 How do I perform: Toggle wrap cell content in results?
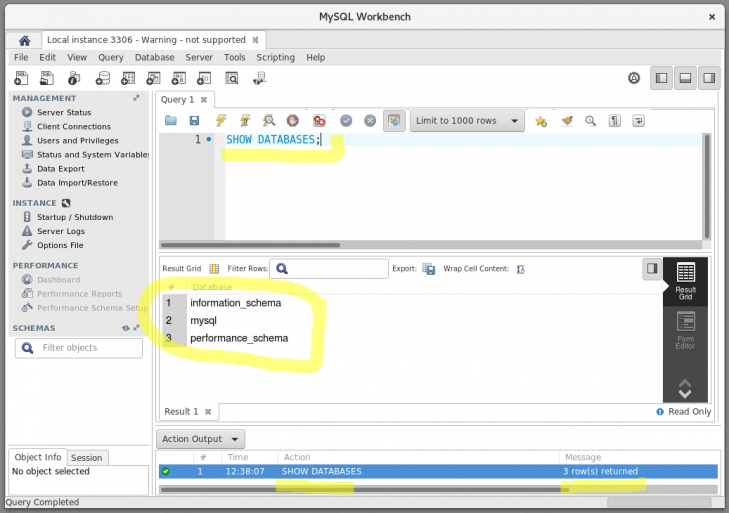click(x=521, y=269)
